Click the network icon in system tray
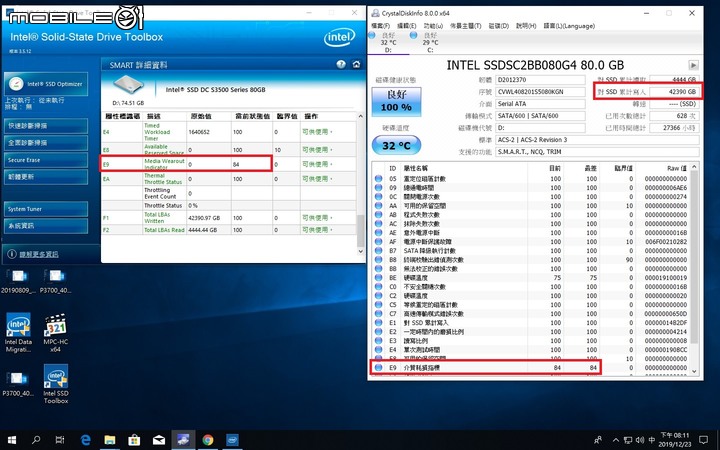The image size is (720, 450). click(x=628, y=440)
